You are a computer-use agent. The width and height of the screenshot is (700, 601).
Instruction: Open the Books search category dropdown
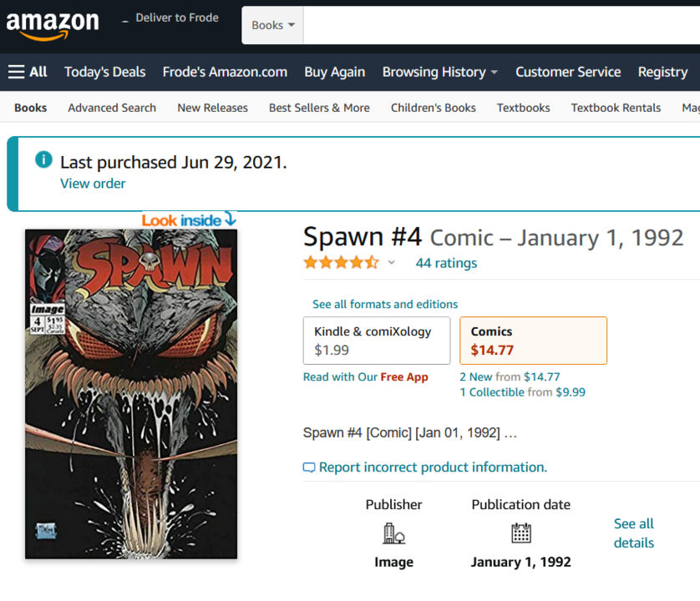click(x=271, y=25)
